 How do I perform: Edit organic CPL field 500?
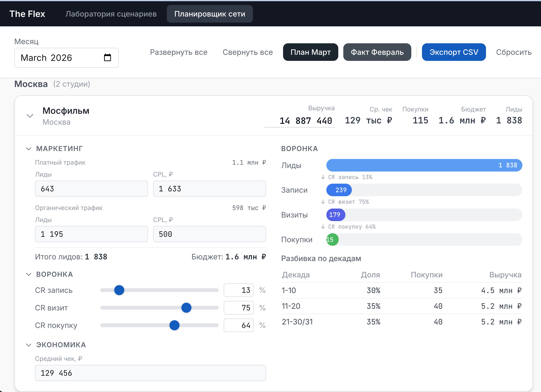(209, 234)
